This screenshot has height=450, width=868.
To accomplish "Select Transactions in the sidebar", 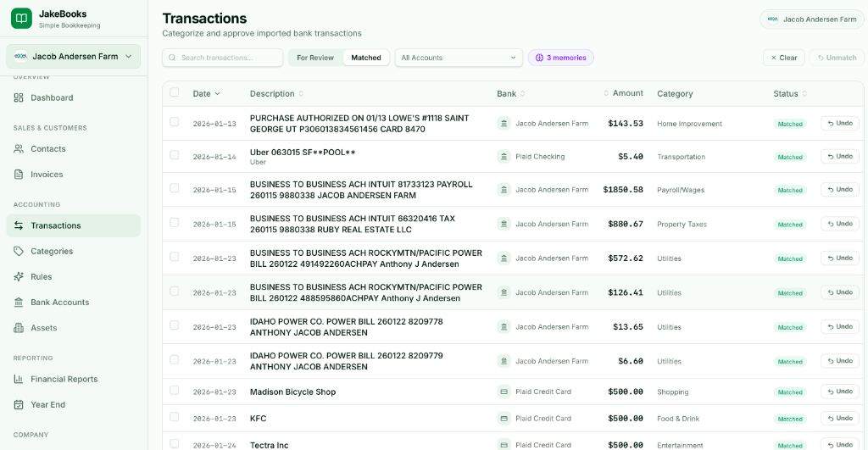I will click(x=73, y=225).
